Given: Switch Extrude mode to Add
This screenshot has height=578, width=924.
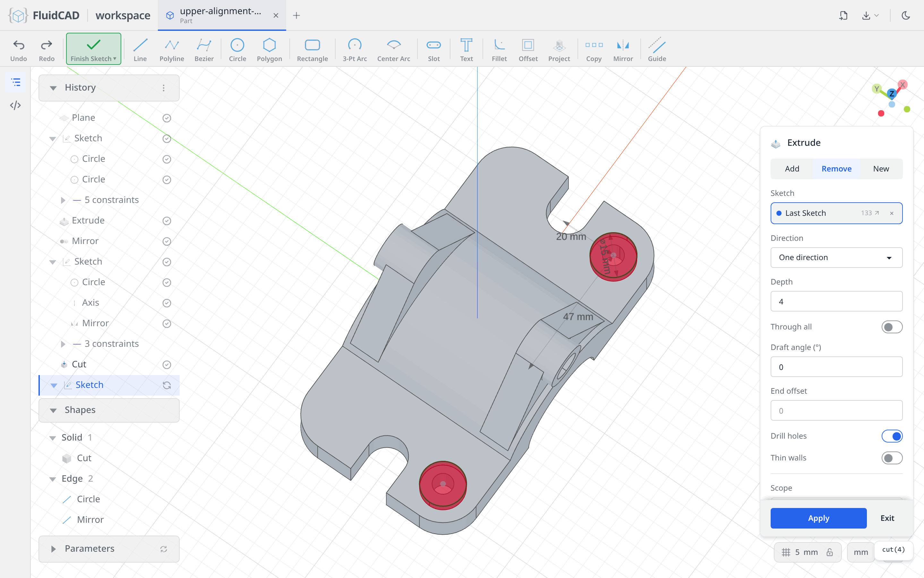Looking at the screenshot, I should (x=792, y=169).
